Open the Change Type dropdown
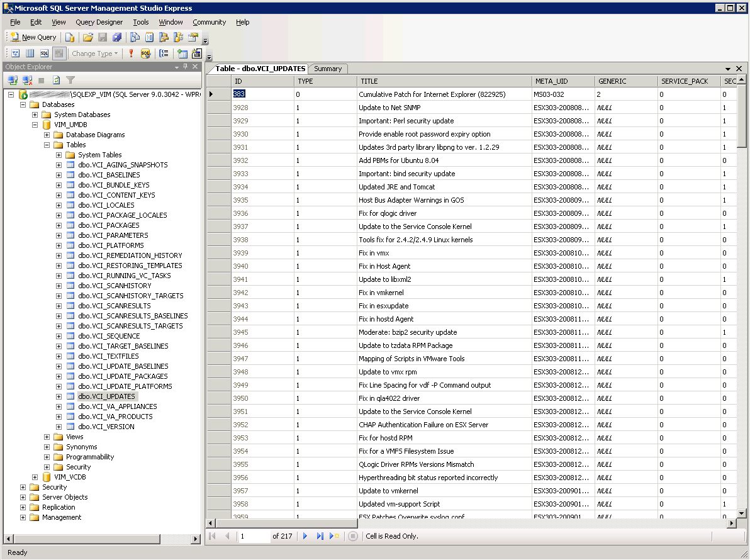 click(94, 53)
